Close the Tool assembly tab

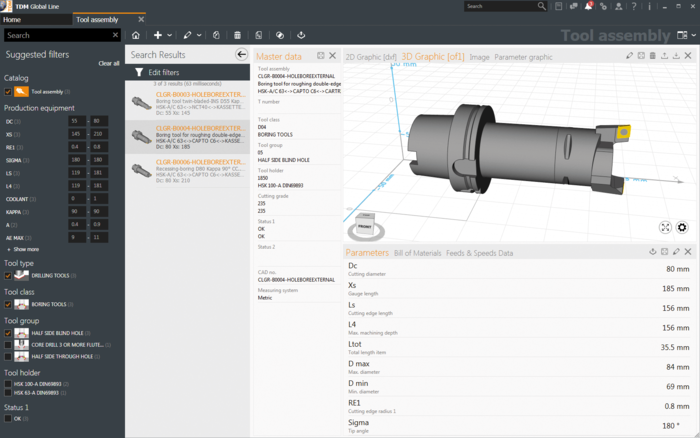point(141,19)
